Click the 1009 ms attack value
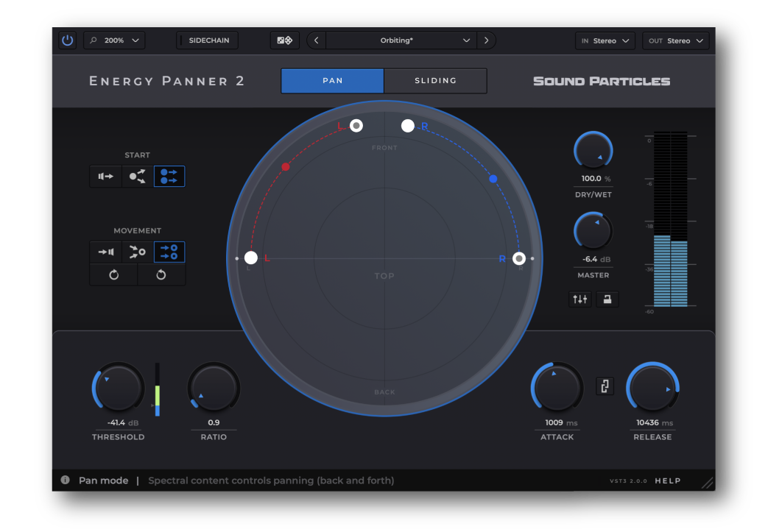 click(x=561, y=422)
